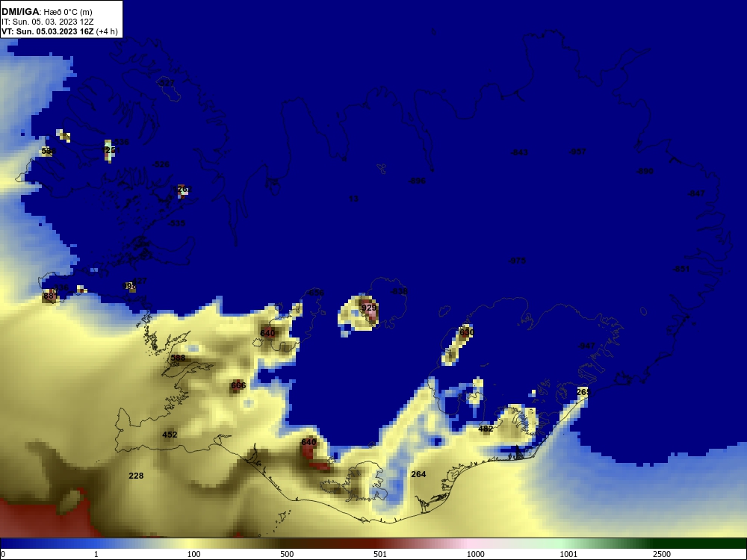
Task: Click the 'IT: Sun. 05. 03. 2023 12Z' line
Action: tap(48, 22)
